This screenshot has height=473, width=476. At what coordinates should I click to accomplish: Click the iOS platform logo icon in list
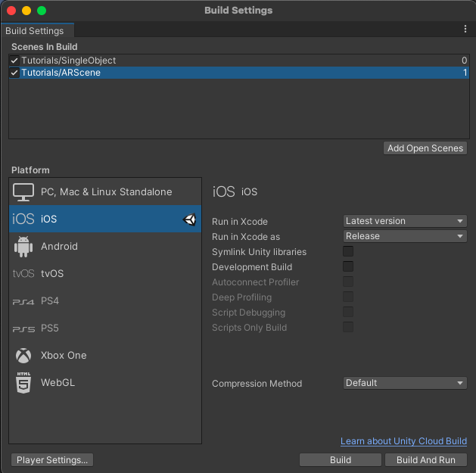pyautogui.click(x=23, y=219)
